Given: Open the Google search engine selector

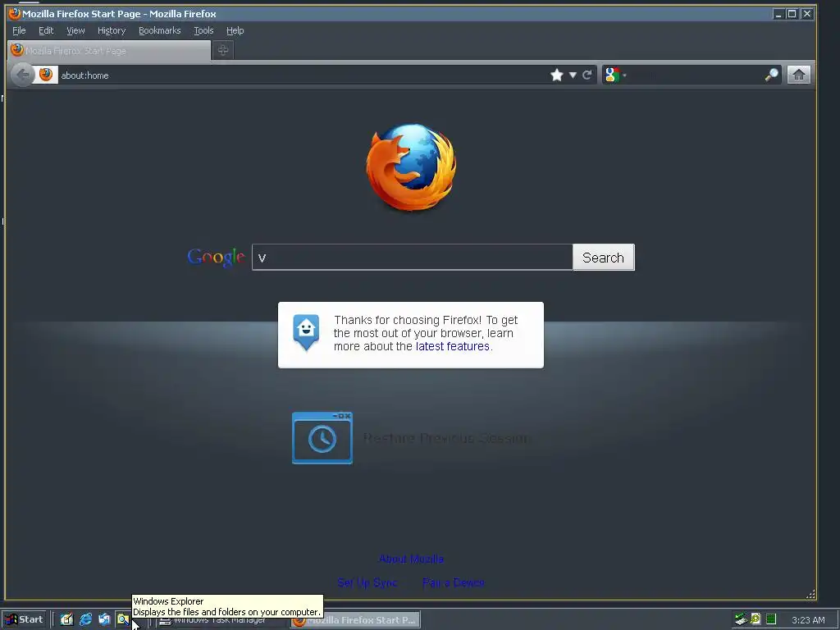Looking at the screenshot, I should click(615, 75).
